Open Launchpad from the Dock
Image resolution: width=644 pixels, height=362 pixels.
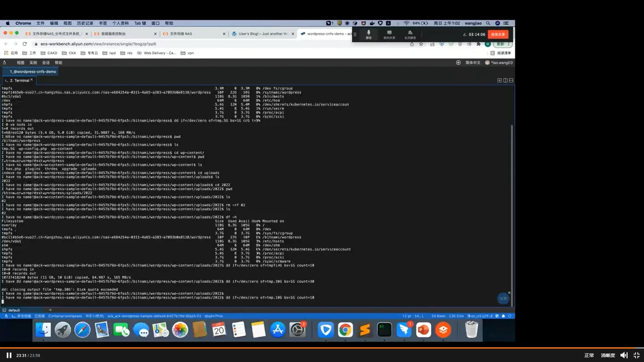63,330
